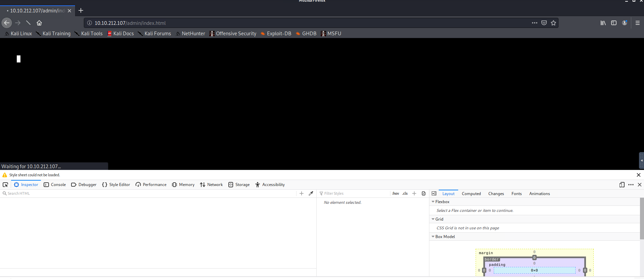Viewport: 644px width, 279px height.
Task: Toggle :hov pseudo-class panel
Action: pyautogui.click(x=395, y=193)
